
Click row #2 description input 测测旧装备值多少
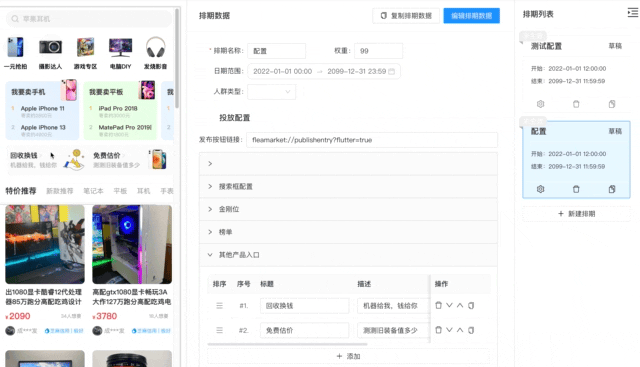393,330
